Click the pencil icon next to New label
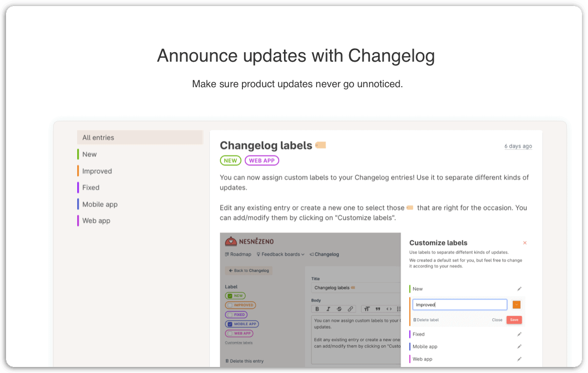 (x=519, y=289)
